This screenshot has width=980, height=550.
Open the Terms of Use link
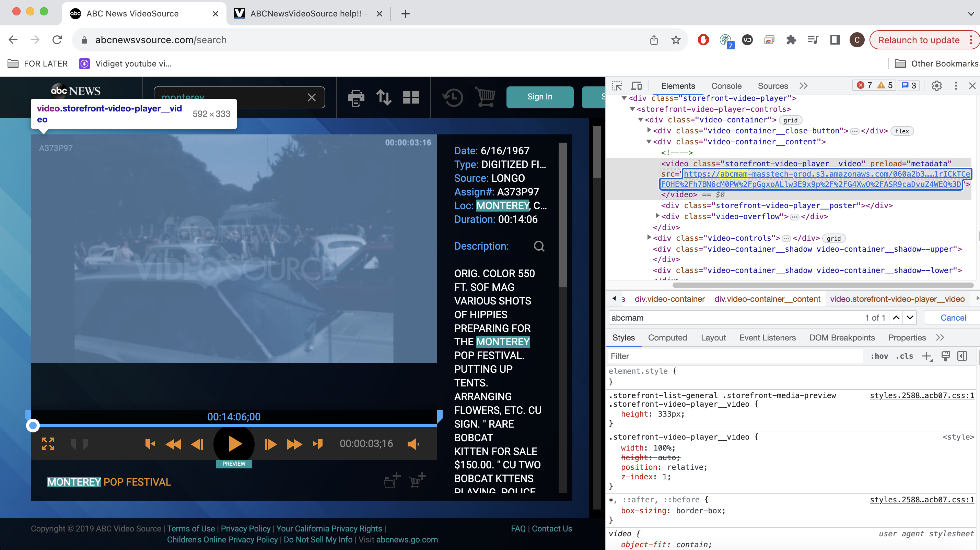tap(190, 528)
